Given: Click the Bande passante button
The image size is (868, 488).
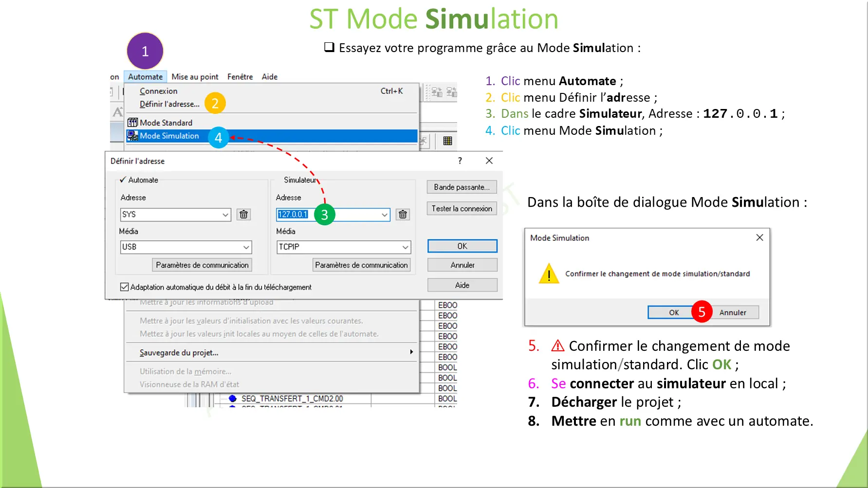Looking at the screenshot, I should [461, 187].
